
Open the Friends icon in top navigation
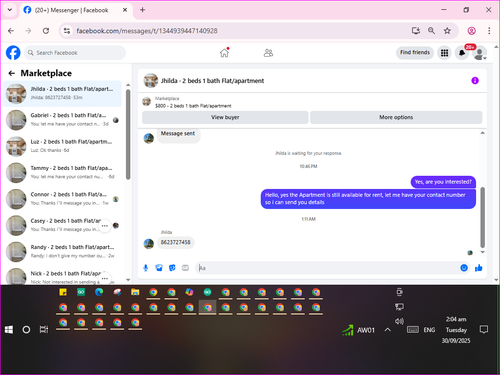pyautogui.click(x=268, y=53)
